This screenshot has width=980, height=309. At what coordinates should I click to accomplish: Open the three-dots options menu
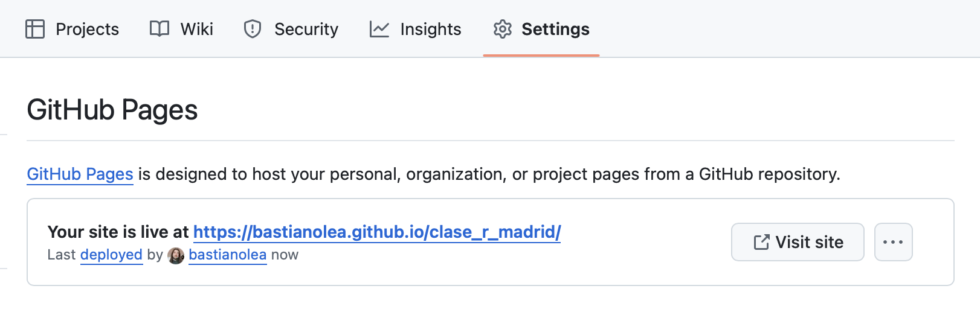coord(893,242)
